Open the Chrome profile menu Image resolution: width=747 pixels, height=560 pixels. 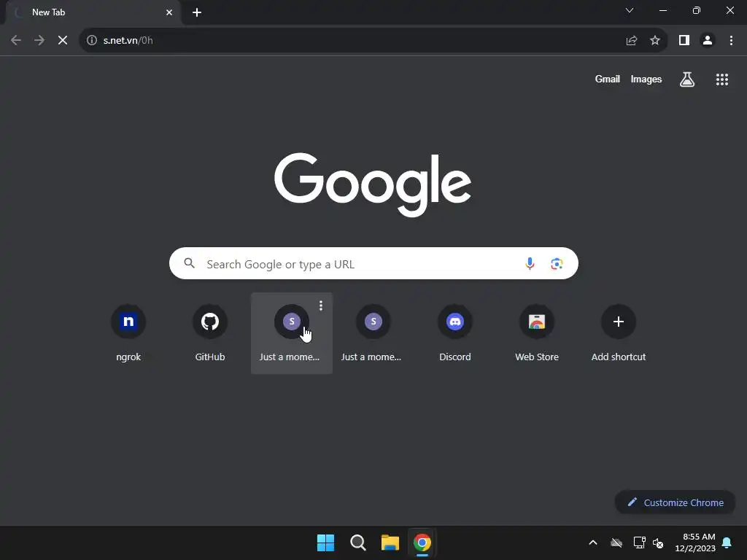click(x=708, y=41)
